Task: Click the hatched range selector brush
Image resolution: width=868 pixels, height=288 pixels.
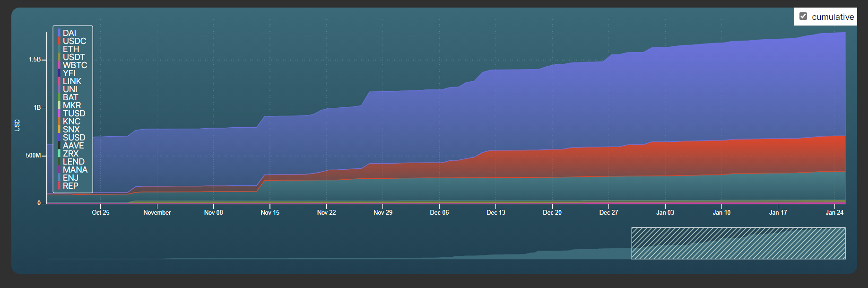Action: 738,244
